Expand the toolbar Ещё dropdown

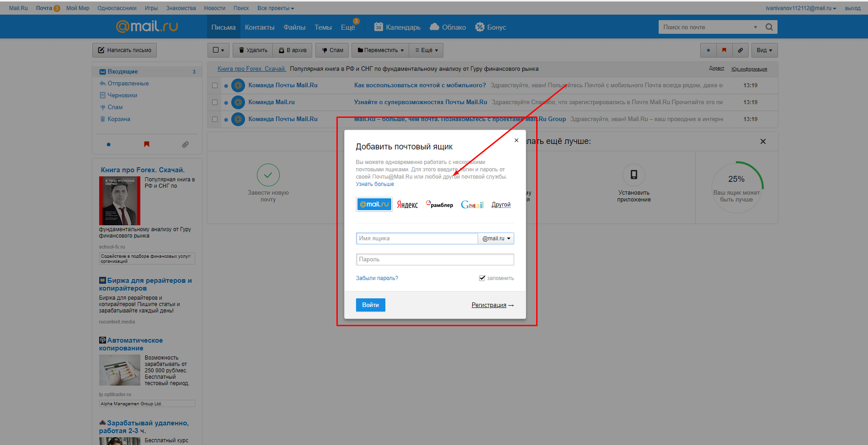pos(426,50)
